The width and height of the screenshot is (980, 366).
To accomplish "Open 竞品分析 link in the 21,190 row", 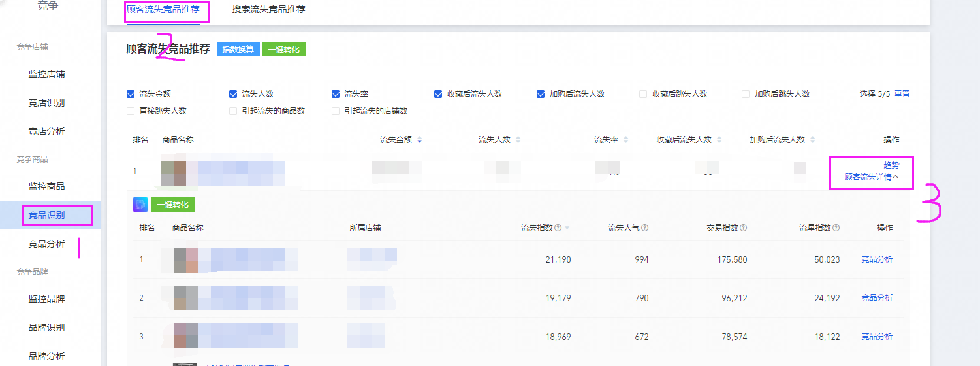I will pos(877,259).
